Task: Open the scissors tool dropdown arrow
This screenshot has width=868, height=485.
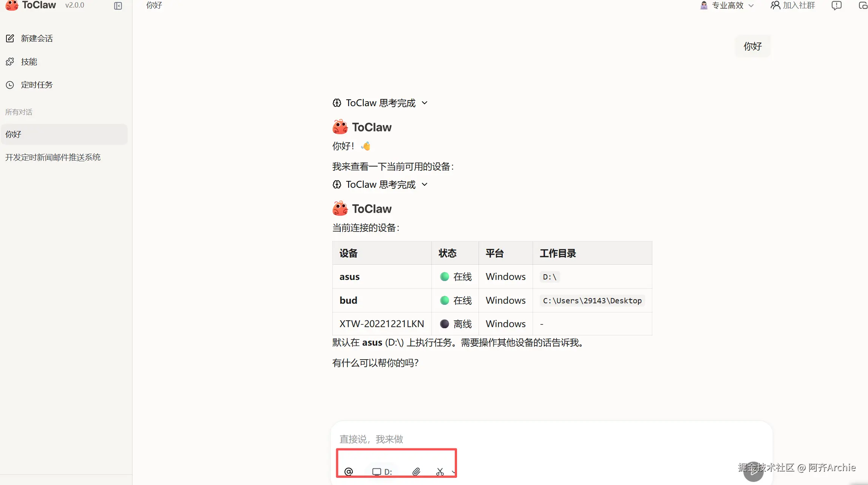Action: [x=453, y=472]
